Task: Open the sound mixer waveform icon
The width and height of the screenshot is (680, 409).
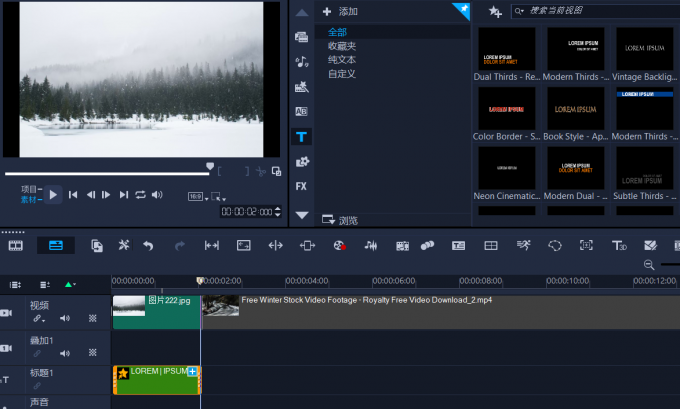Action: pyautogui.click(x=371, y=246)
